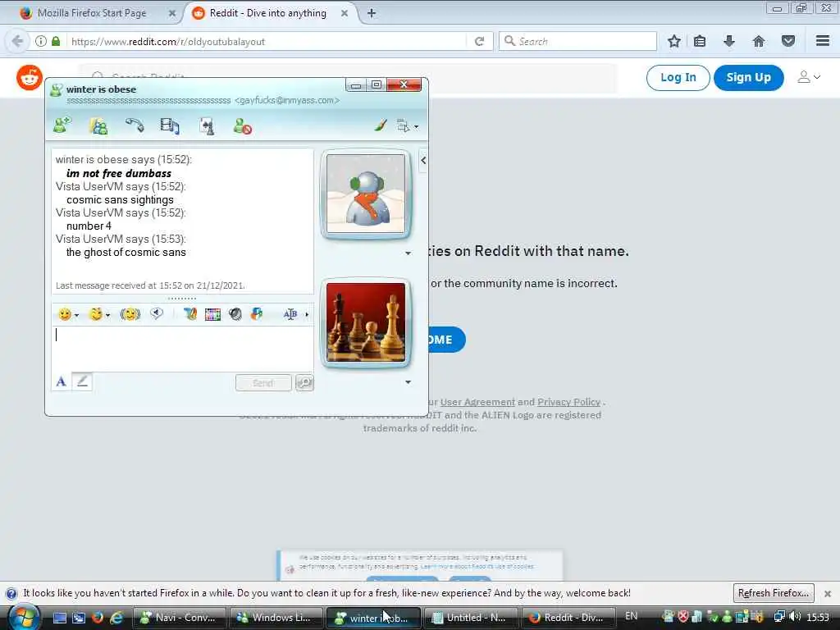Click the search icon next to Send
The height and width of the screenshot is (630, 840).
tap(304, 382)
